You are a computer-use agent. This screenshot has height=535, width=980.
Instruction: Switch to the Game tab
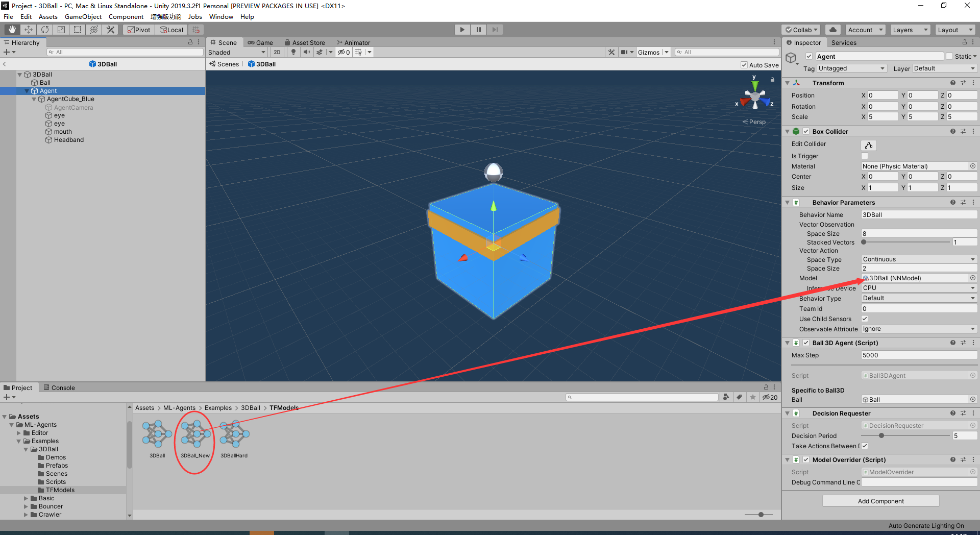(261, 42)
